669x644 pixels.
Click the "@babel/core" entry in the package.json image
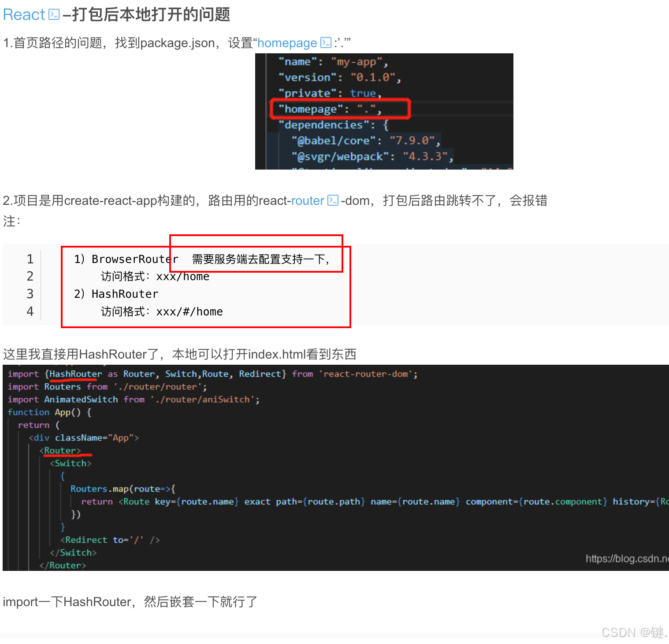point(335,140)
